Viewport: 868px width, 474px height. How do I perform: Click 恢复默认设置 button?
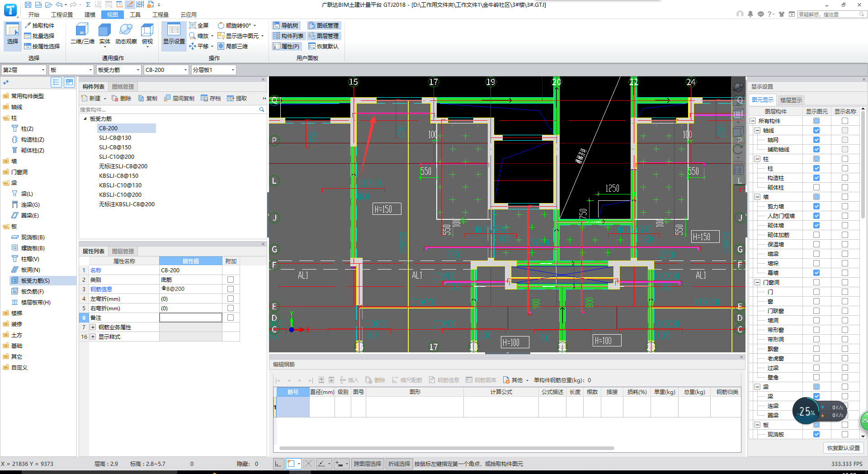point(844,448)
